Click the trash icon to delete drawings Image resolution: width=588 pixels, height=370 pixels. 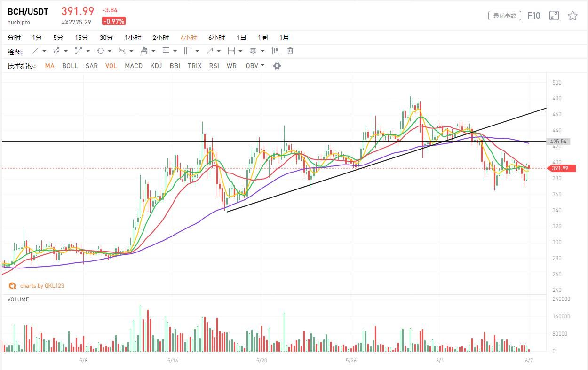pos(290,51)
